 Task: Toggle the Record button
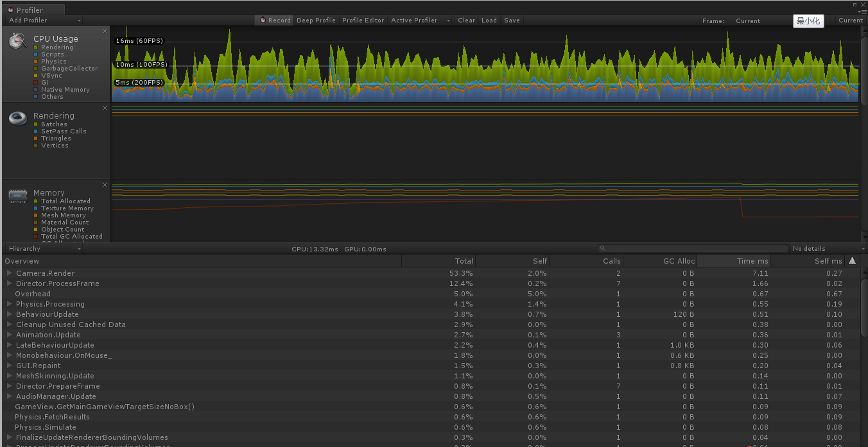coord(275,20)
